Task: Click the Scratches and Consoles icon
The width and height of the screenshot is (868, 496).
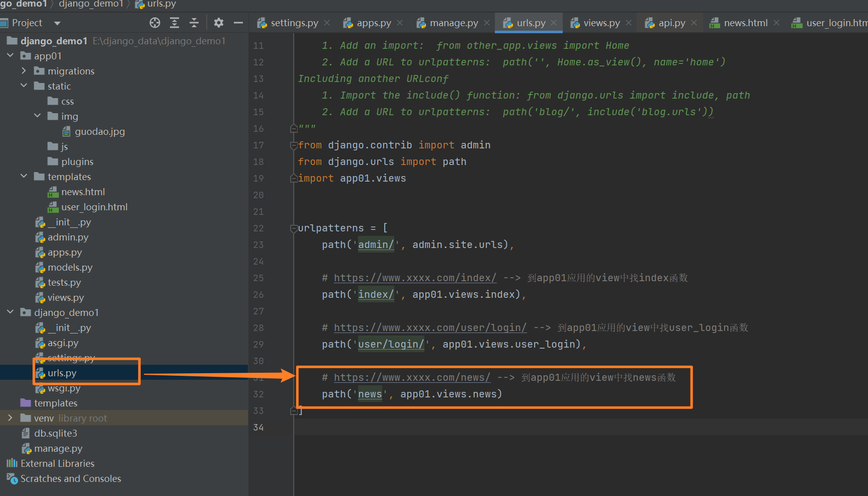Action: coord(12,478)
